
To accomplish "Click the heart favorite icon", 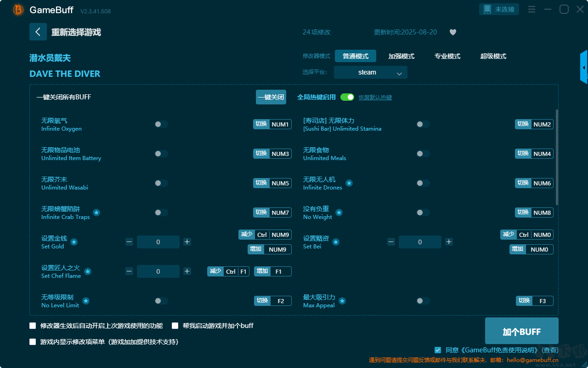I will point(453,32).
